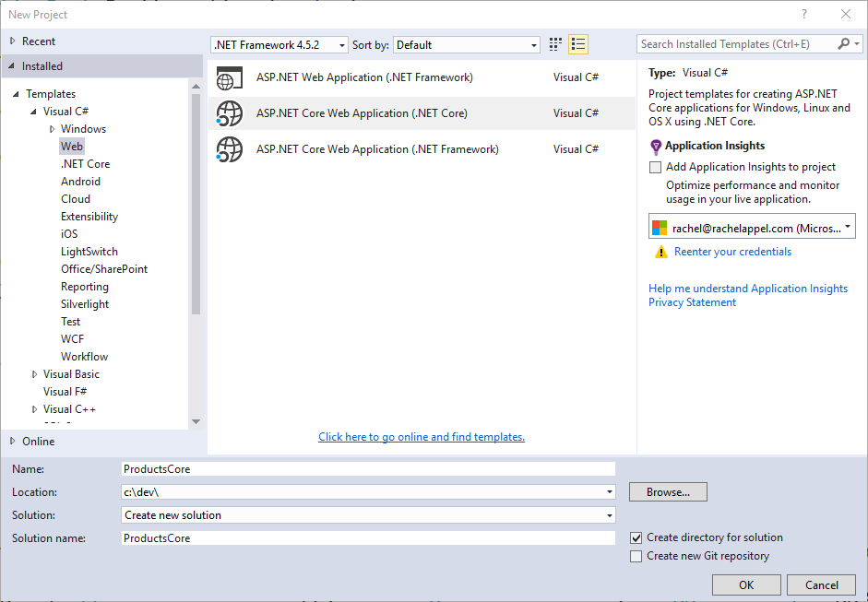The width and height of the screenshot is (868, 602).
Task: Expand the Recent section
Action: [13, 41]
